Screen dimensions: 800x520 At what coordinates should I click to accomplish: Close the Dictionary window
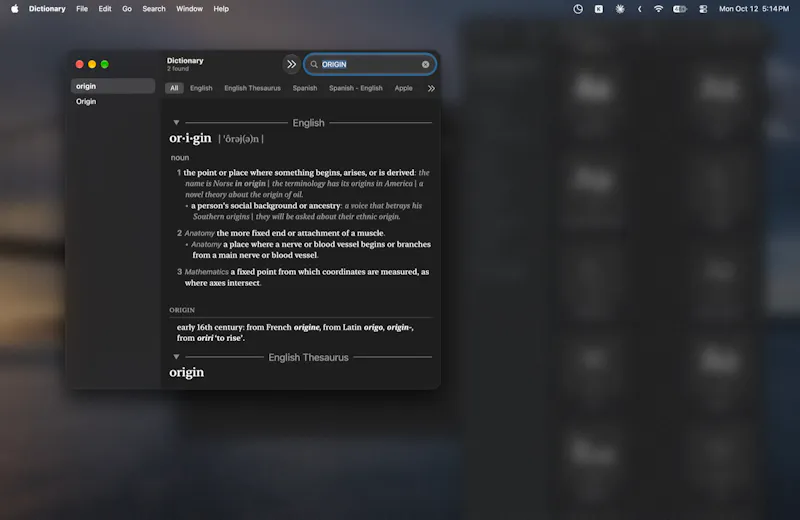(x=80, y=64)
